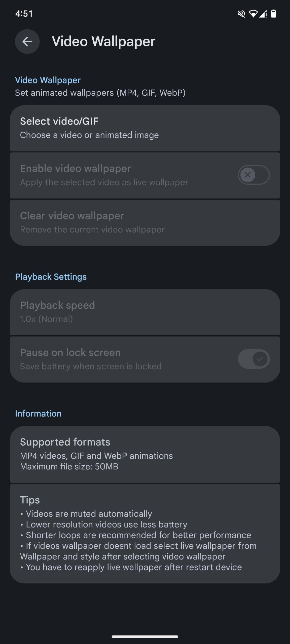Tap the Playback Settings section header
The image size is (290, 644).
51,277
